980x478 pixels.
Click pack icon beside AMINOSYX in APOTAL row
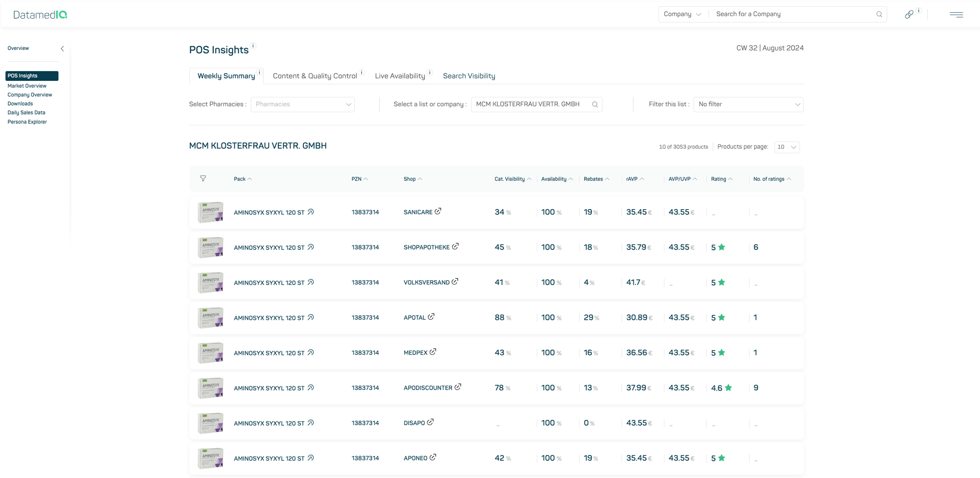point(311,318)
